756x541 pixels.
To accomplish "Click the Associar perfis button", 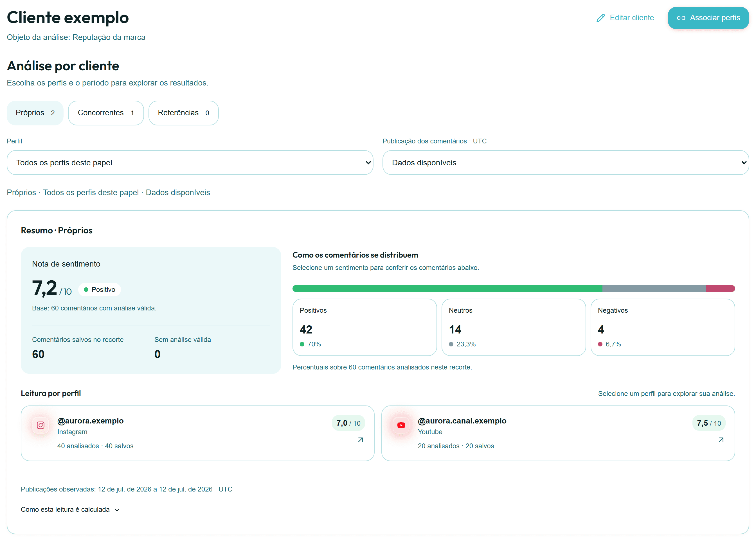I will click(x=708, y=18).
